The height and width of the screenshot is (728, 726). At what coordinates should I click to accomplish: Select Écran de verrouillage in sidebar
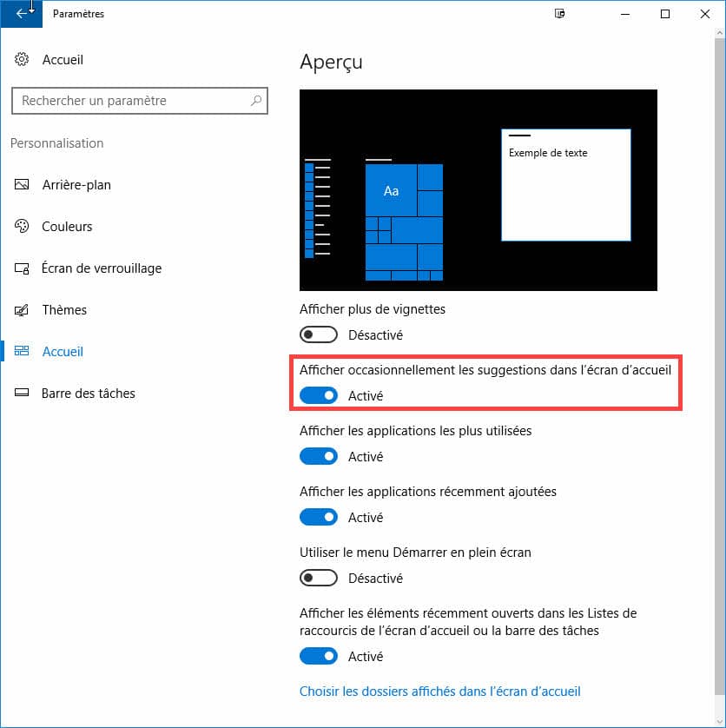102,268
